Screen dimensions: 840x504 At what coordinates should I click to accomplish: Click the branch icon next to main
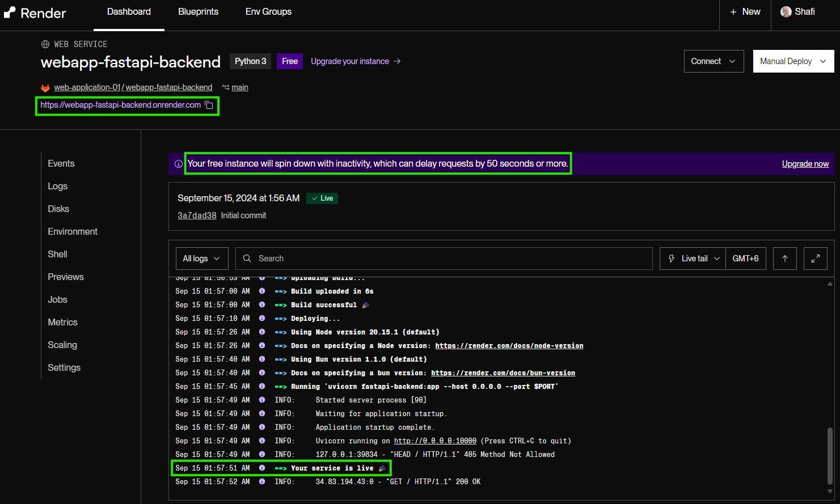(x=226, y=87)
